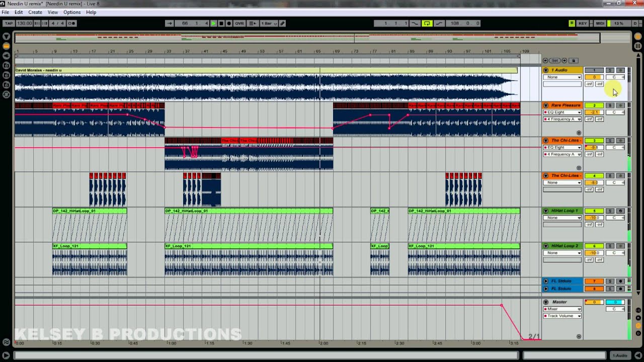Fold the Rare Pleasure track

coord(546,105)
